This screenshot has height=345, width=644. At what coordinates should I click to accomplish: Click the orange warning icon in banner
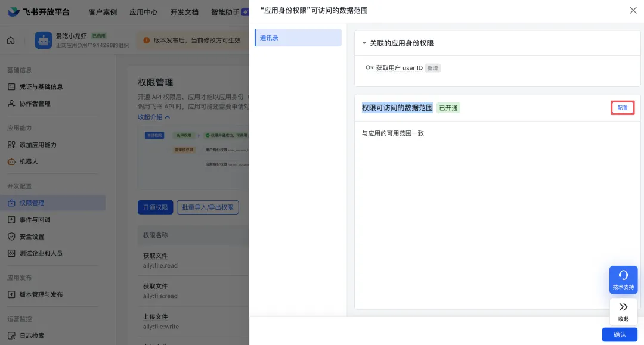[146, 40]
